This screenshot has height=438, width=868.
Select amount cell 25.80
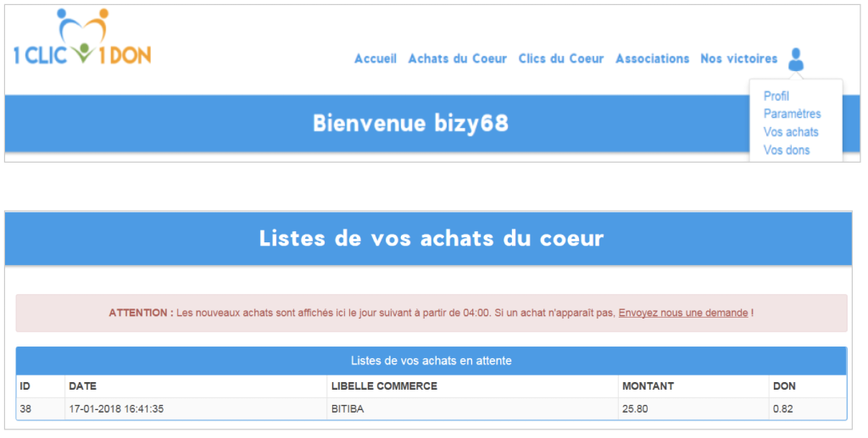tap(693, 409)
